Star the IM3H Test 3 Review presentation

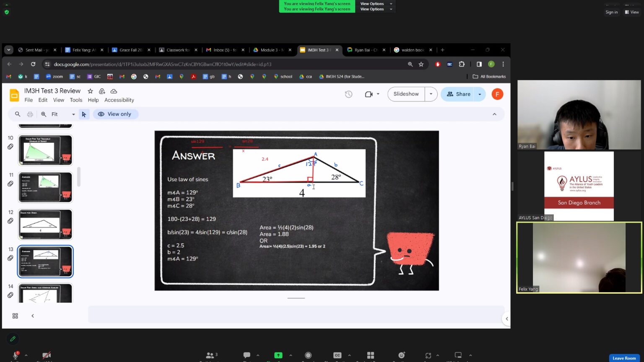pyautogui.click(x=90, y=91)
